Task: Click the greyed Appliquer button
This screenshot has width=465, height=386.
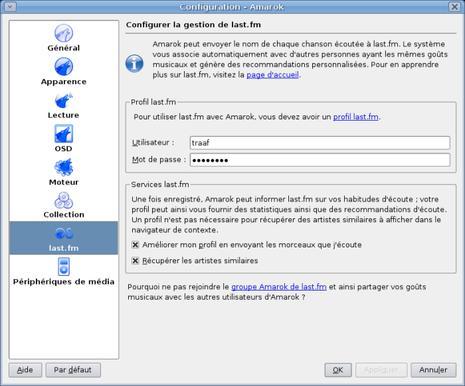Action: pos(381,370)
